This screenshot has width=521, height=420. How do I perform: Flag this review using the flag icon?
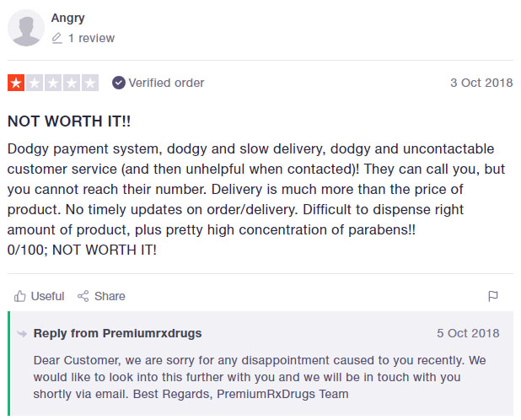coord(493,296)
